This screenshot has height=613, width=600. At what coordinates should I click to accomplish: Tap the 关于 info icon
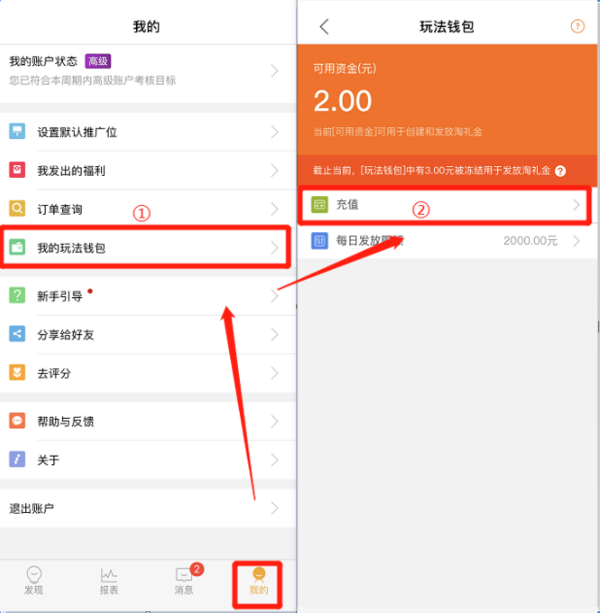(x=17, y=460)
